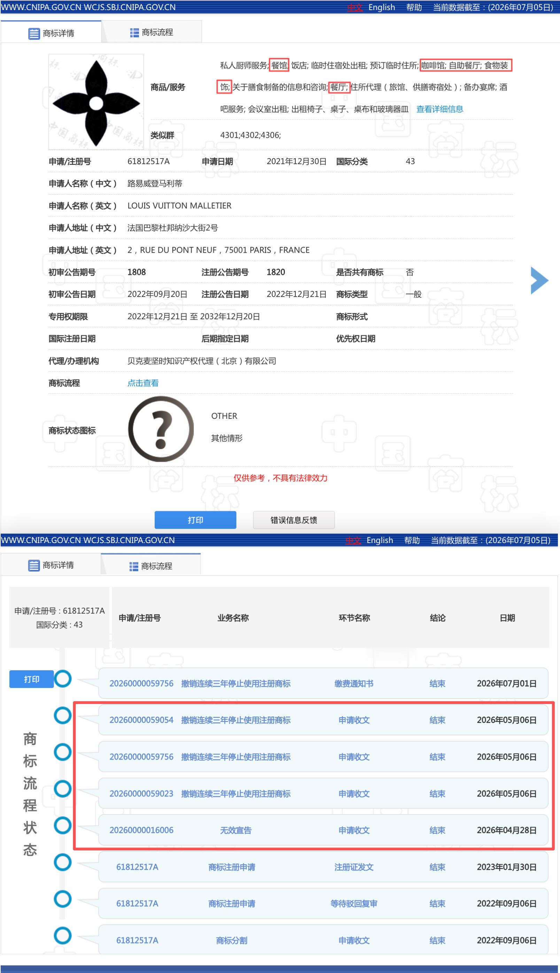Click 61812517A in the 商标分割 row

[137, 940]
